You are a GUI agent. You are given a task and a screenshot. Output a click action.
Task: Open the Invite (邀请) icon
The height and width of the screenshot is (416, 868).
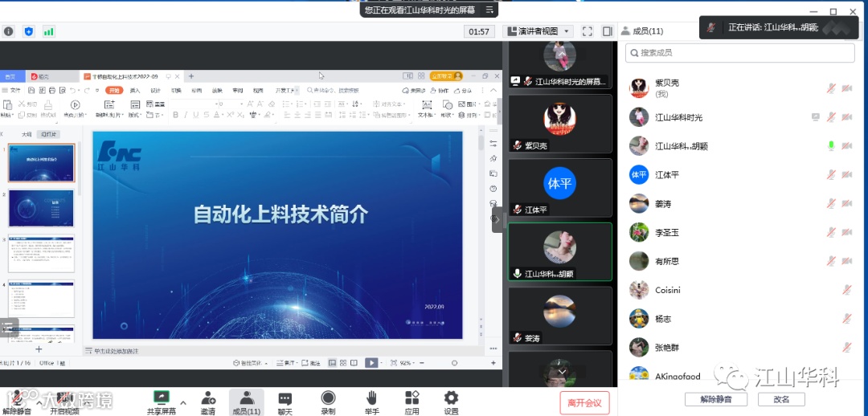pyautogui.click(x=208, y=398)
